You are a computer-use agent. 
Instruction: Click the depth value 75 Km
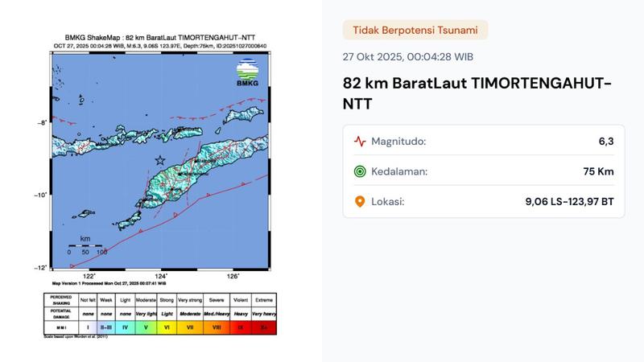click(x=598, y=171)
